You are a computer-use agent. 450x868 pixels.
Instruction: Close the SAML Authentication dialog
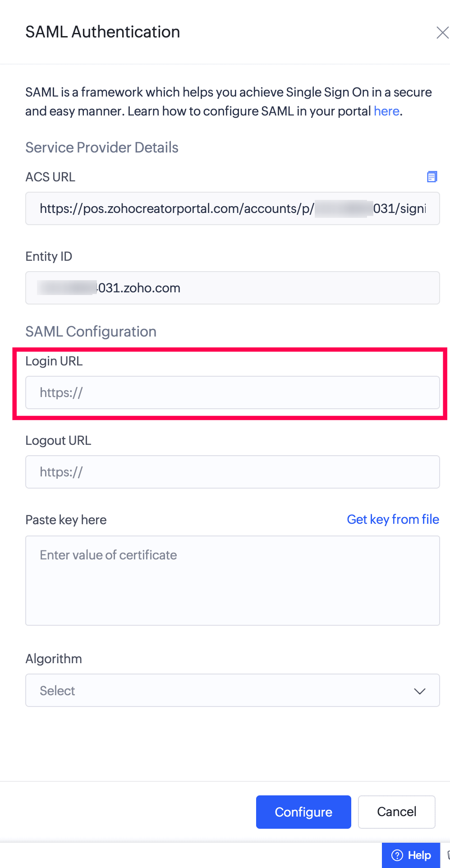[442, 32]
